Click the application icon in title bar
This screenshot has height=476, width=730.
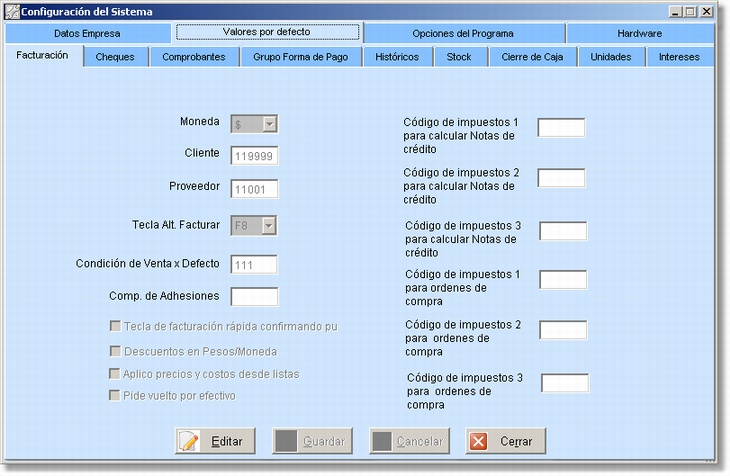pos(13,11)
